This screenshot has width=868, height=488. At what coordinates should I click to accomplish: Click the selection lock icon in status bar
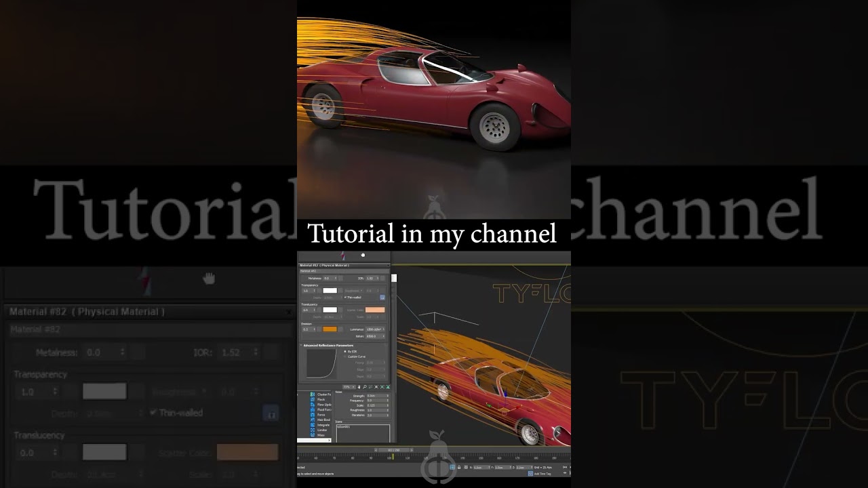pyautogui.click(x=459, y=467)
